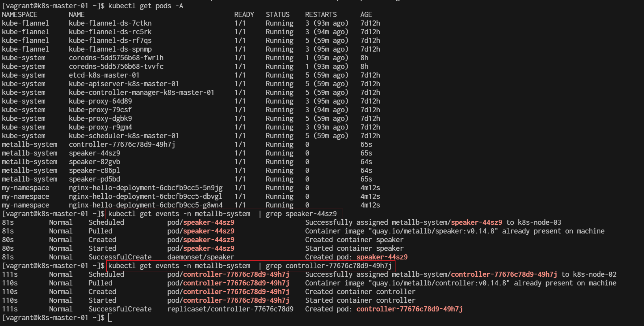
Task: Click the 'kubectl get pods -A' command
Action: [146, 6]
